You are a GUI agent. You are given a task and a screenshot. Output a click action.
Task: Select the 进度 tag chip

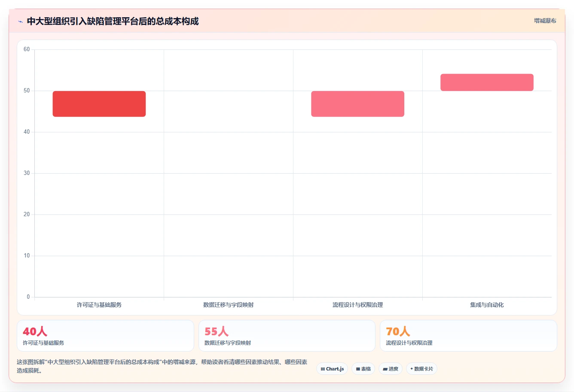[x=391, y=369]
